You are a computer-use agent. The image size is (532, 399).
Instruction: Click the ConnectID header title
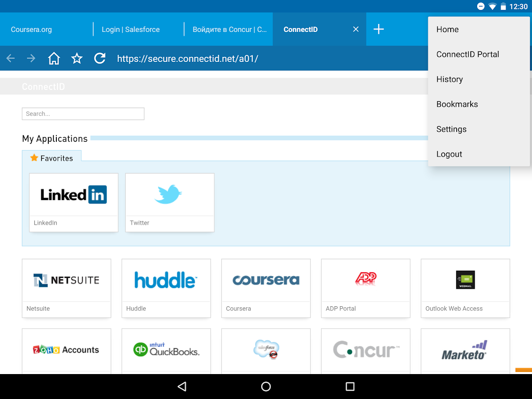click(x=43, y=86)
